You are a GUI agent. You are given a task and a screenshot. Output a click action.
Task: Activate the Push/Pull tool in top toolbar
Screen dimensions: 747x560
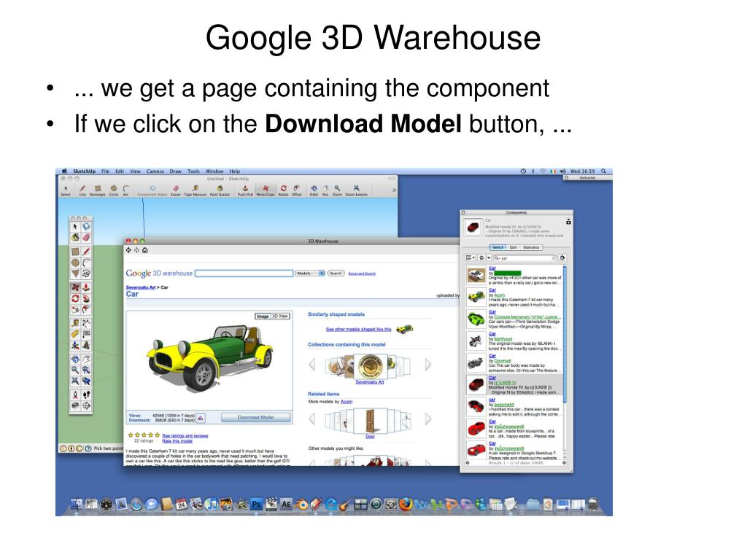click(245, 190)
